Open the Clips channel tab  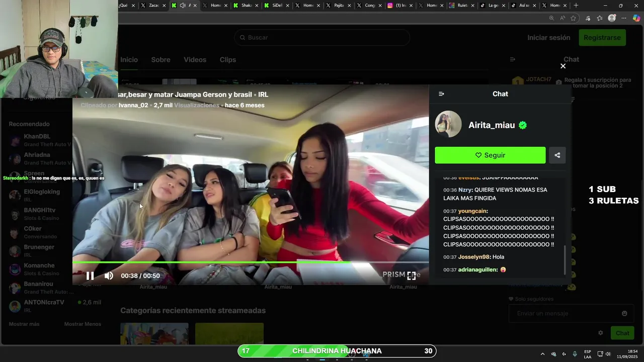point(228,60)
